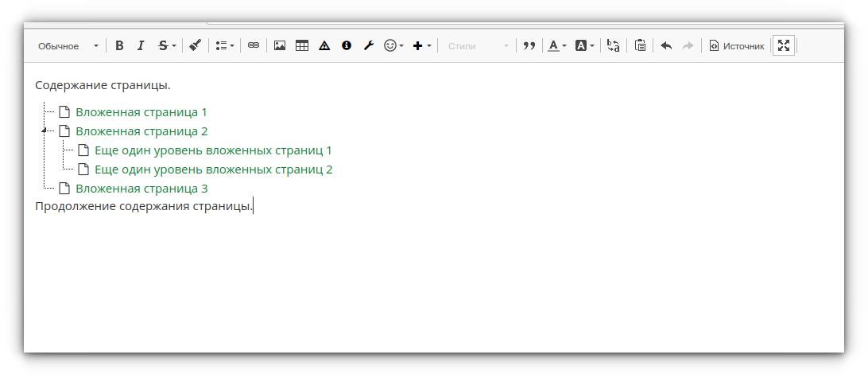The height and width of the screenshot is (378, 868).
Task: Open link Вложенная страница 3
Action: (x=141, y=189)
